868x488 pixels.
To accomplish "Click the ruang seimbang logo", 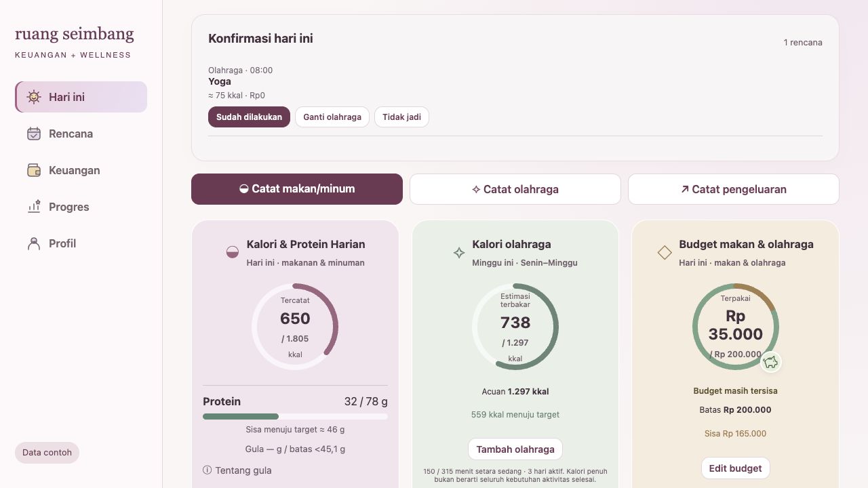I will (x=75, y=34).
